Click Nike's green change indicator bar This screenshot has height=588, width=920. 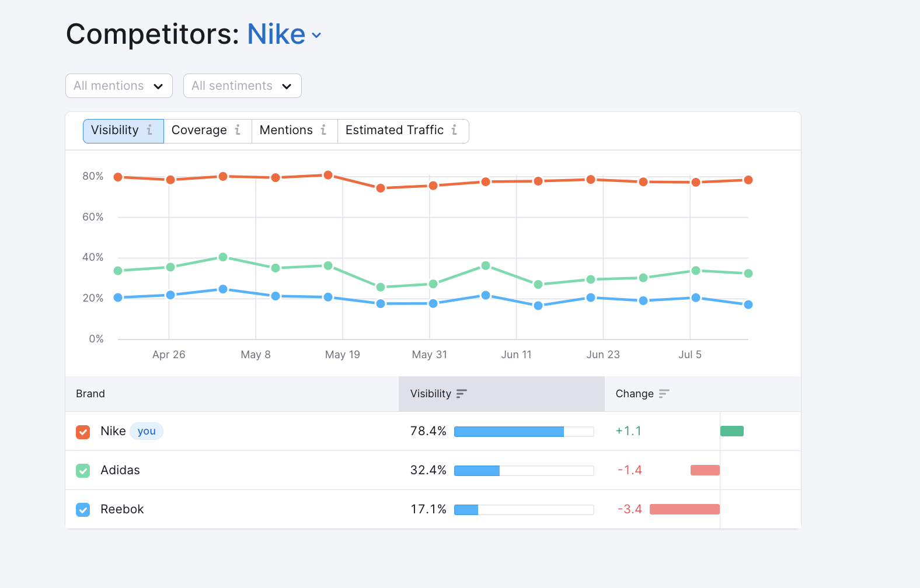(x=732, y=431)
